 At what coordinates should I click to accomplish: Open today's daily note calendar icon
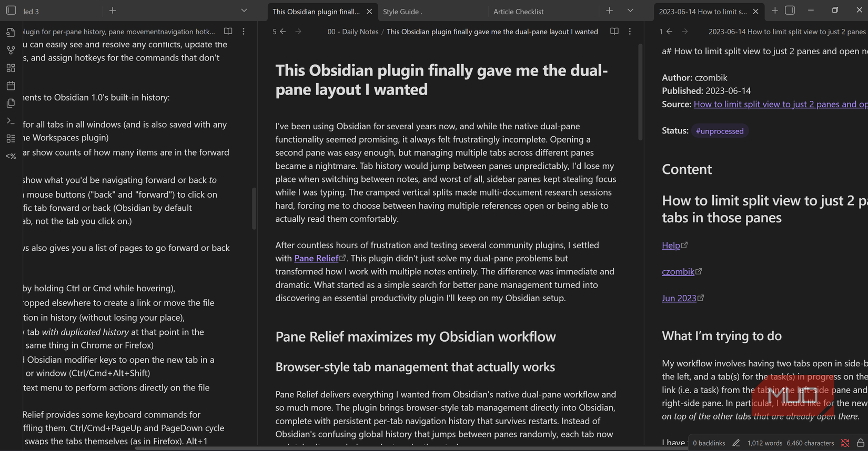click(x=11, y=86)
